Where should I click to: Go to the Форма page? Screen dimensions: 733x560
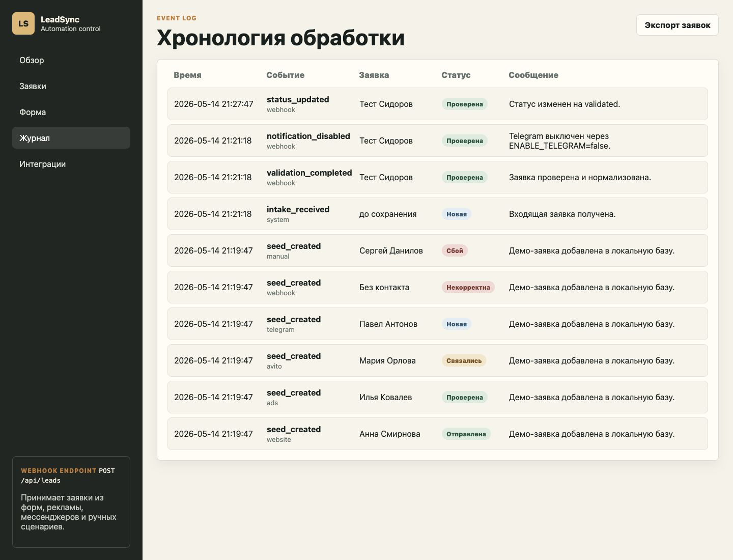click(71, 112)
